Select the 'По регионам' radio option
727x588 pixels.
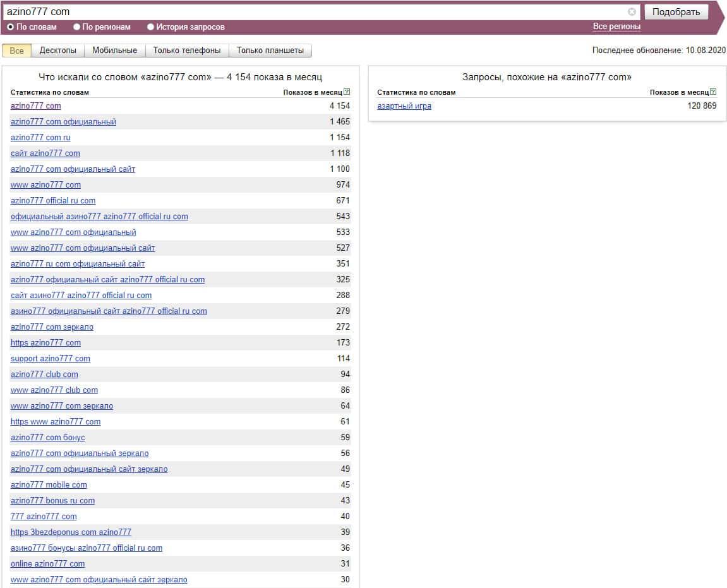76,27
